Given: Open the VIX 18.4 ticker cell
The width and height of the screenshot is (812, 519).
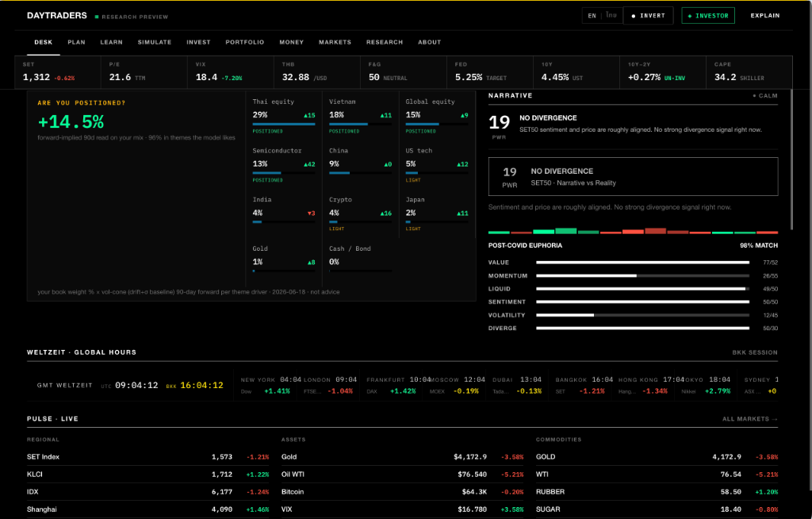Looking at the screenshot, I should (x=231, y=72).
